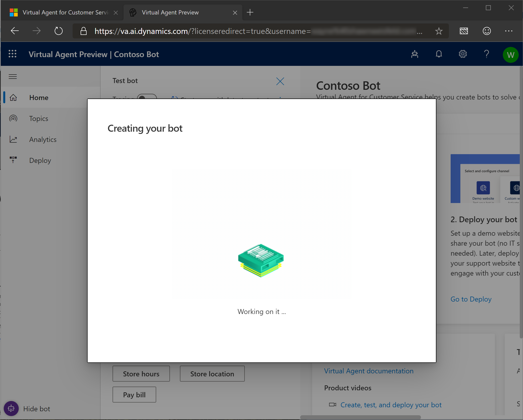Click the Store hours button
Screen dimensions: 523x420
[x=141, y=374]
